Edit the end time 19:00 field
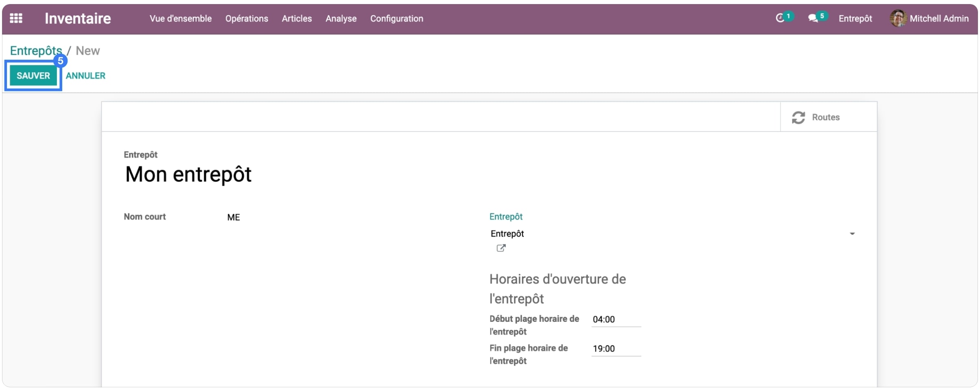 [x=616, y=349]
